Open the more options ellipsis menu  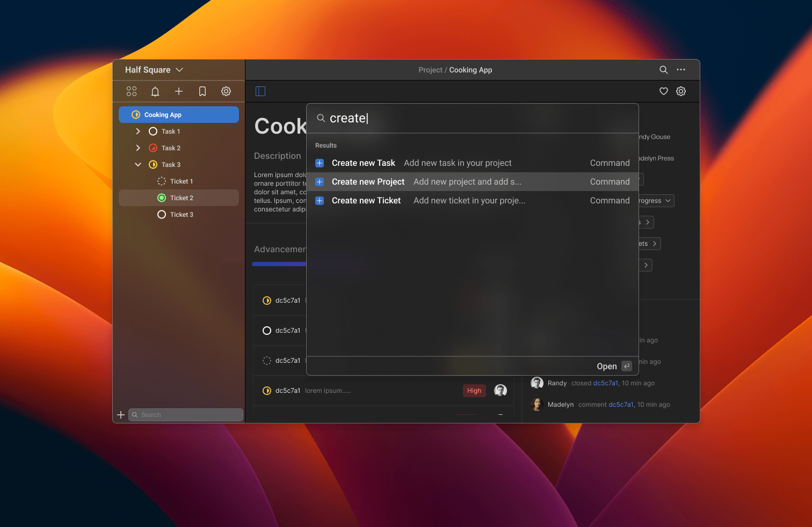(x=681, y=70)
